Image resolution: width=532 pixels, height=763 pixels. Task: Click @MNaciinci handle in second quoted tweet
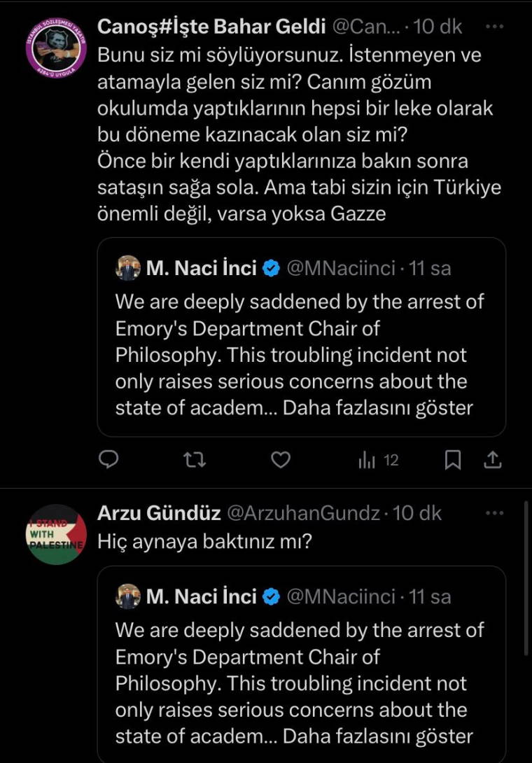coord(341,596)
